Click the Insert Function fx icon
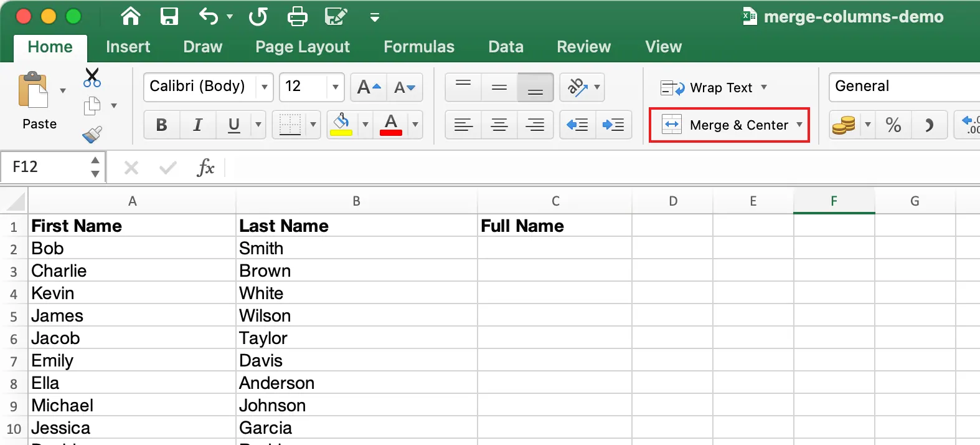 tap(205, 167)
